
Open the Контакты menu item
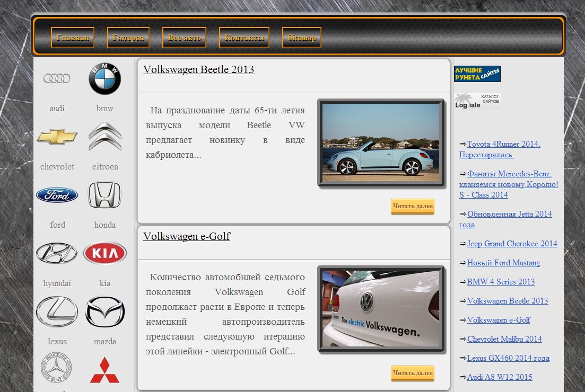tap(245, 37)
